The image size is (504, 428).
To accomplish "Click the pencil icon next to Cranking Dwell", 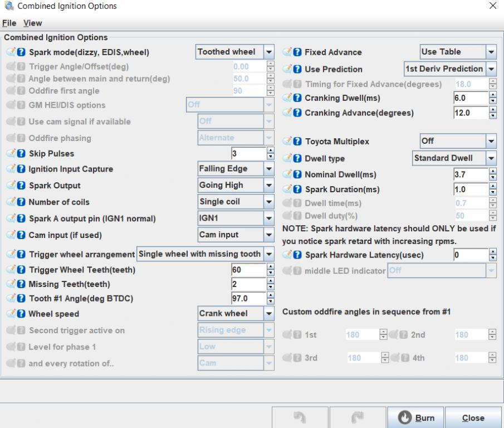I will coord(288,98).
